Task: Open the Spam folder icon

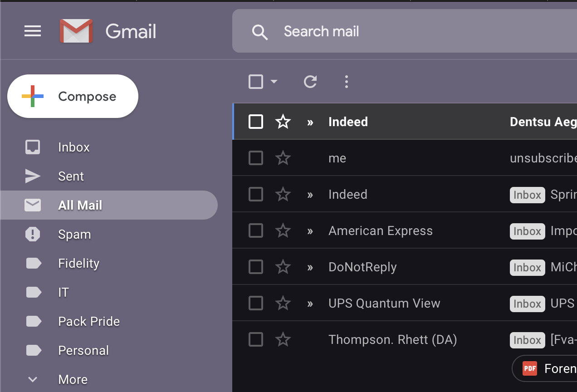Action: 32,234
